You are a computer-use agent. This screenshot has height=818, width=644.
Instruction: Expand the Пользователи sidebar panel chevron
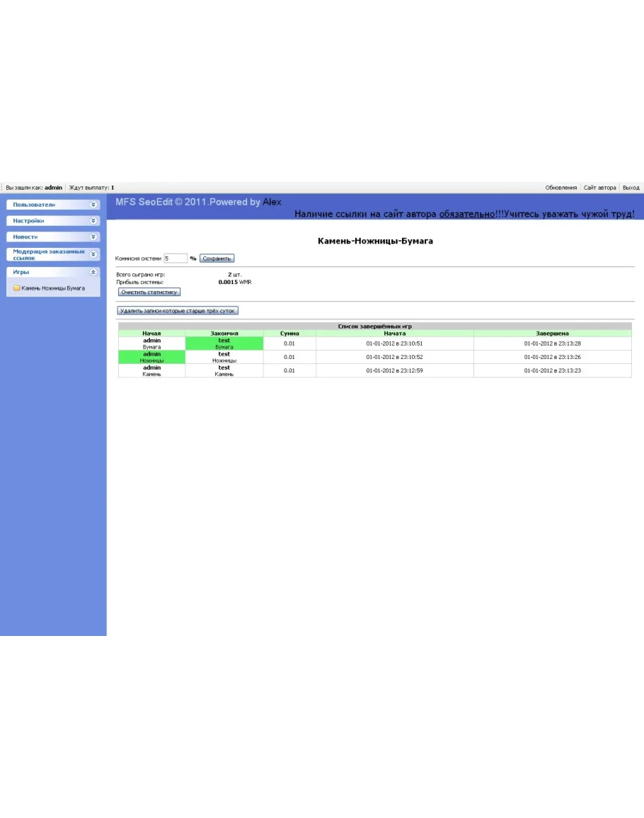(x=93, y=205)
